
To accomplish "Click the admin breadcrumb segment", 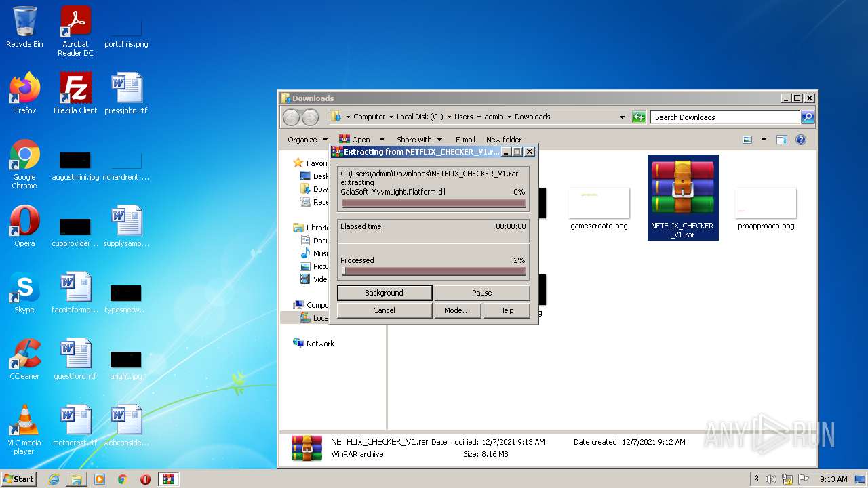I will coord(494,117).
